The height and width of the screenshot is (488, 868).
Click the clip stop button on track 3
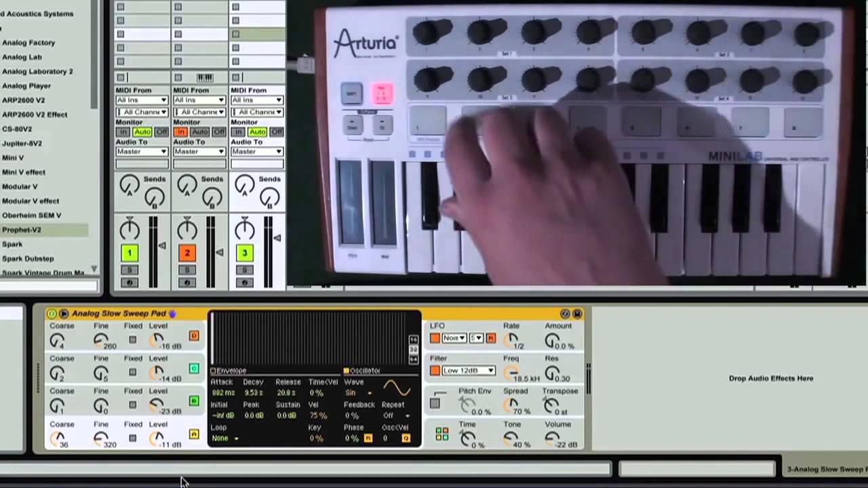click(235, 78)
